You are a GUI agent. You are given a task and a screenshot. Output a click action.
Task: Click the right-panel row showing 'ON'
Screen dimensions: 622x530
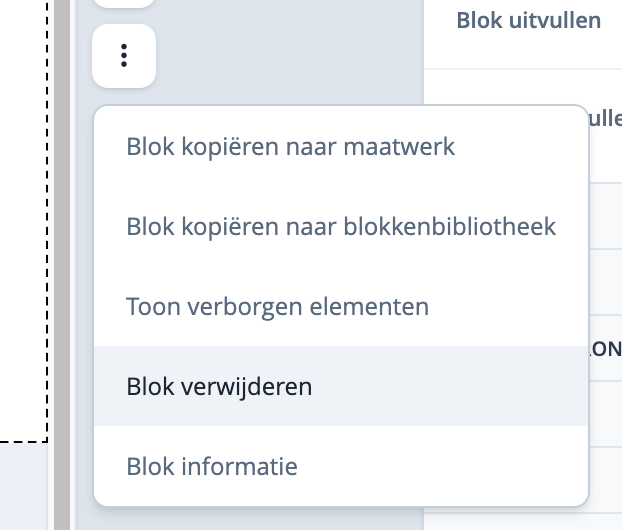[604, 347]
